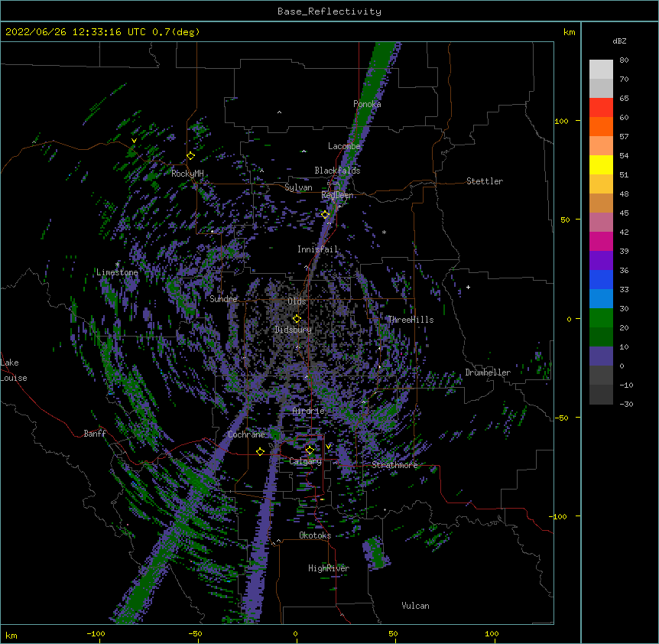This screenshot has height=644, width=659.
Task: Click the yellow diamond marker below RedDeer
Action: click(x=325, y=215)
